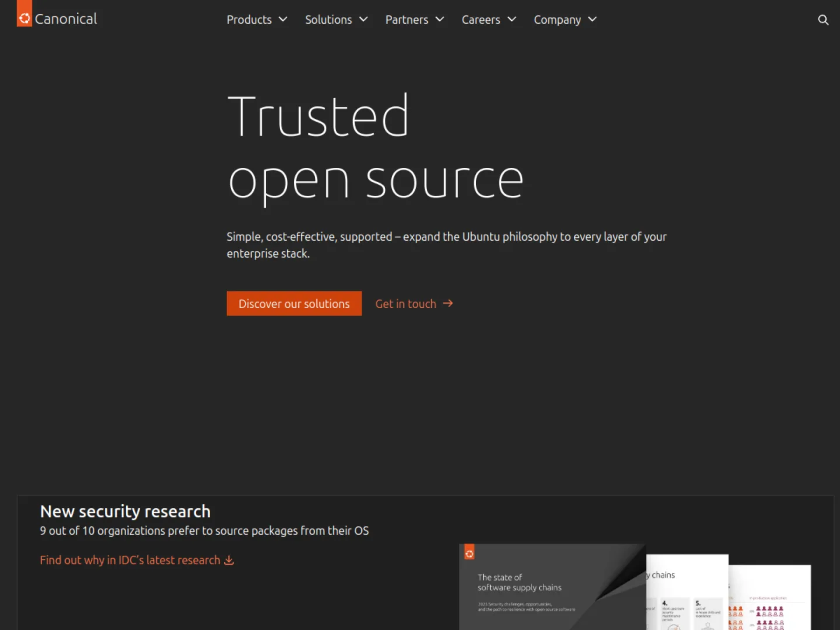Open the search magnifier icon
This screenshot has height=630, width=840.
(823, 20)
